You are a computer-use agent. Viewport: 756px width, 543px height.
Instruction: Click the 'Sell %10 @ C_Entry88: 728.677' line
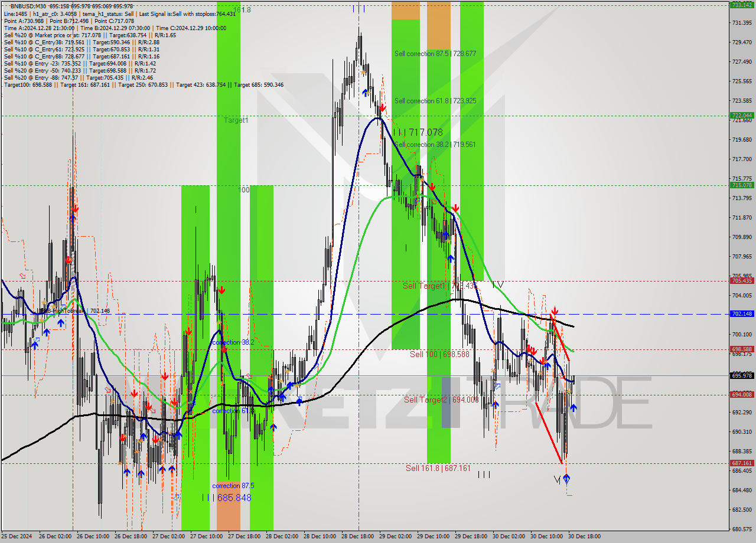[x=82, y=56]
